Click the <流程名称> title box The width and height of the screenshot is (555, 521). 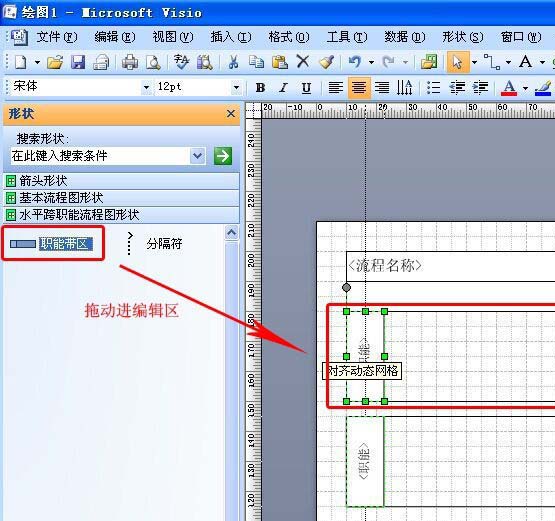(450, 266)
